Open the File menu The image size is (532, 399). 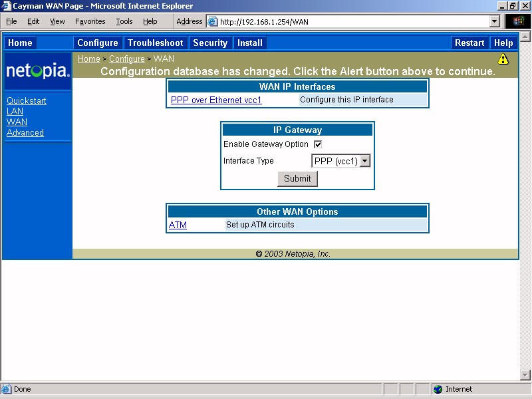coord(11,21)
